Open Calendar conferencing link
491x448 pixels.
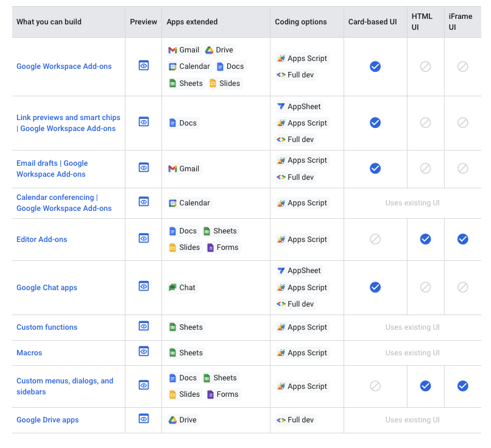64,203
